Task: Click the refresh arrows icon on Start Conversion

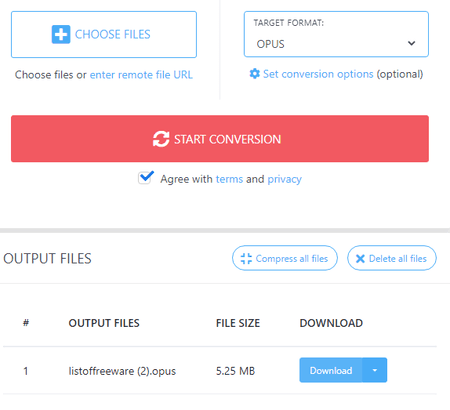Action: pos(161,139)
